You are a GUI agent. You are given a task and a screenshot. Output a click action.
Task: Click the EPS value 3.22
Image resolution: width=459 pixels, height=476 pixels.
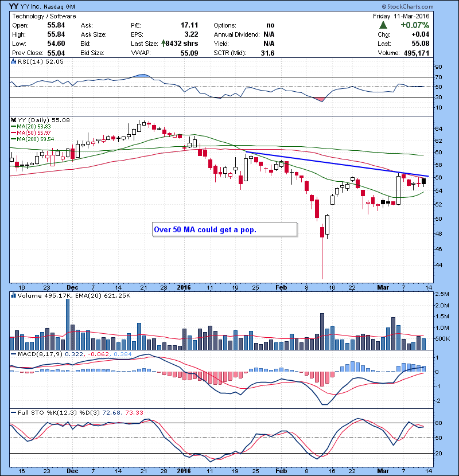pos(192,34)
